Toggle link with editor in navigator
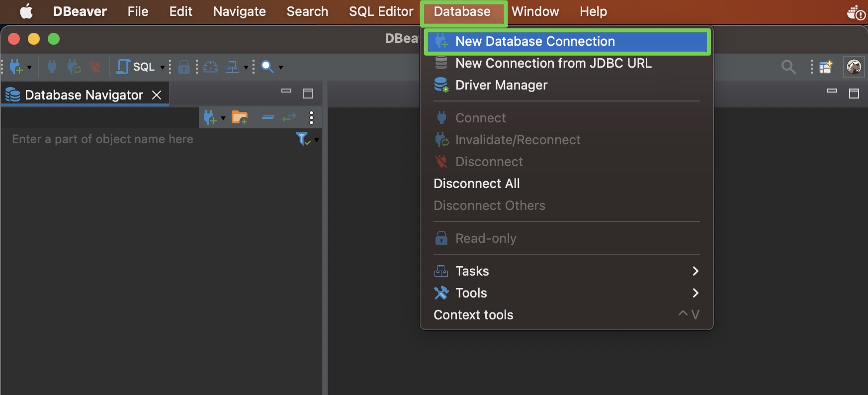The image size is (868, 395). (x=289, y=118)
